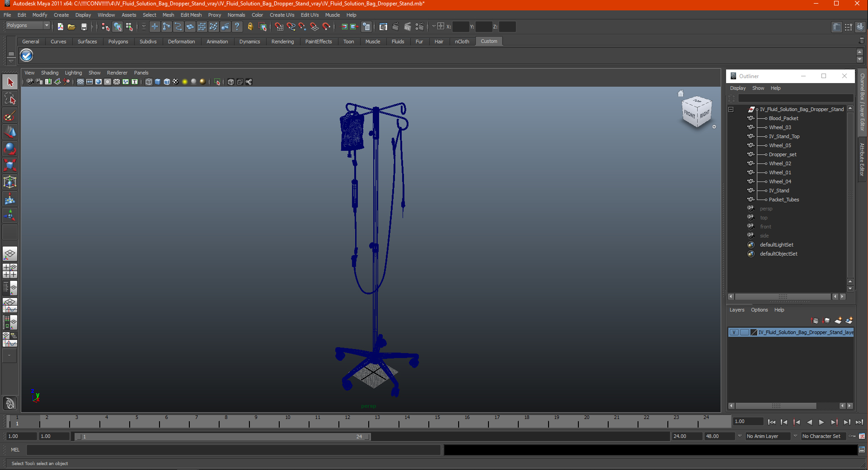Create layer from selected objects icon
This screenshot has width=868, height=470.
click(x=849, y=321)
